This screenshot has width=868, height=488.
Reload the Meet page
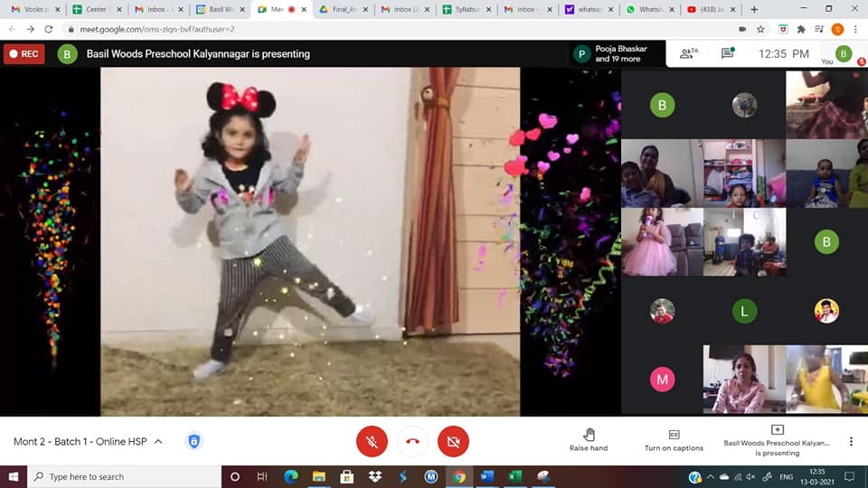click(49, 29)
